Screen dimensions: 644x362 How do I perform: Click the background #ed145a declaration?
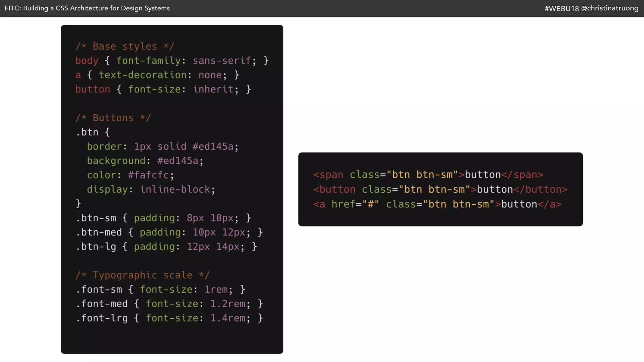(x=145, y=161)
